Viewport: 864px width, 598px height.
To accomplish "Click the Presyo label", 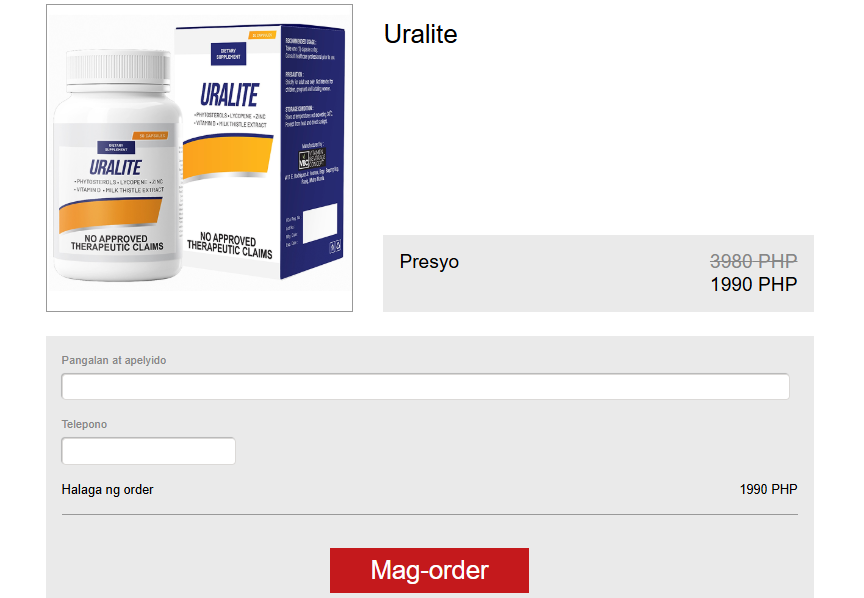I will pos(429,261).
